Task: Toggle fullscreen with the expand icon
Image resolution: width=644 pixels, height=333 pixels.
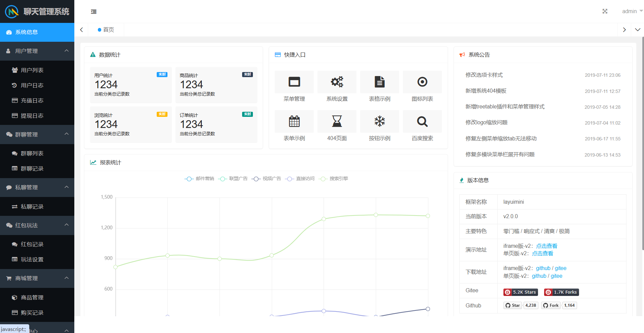Action: (x=605, y=11)
